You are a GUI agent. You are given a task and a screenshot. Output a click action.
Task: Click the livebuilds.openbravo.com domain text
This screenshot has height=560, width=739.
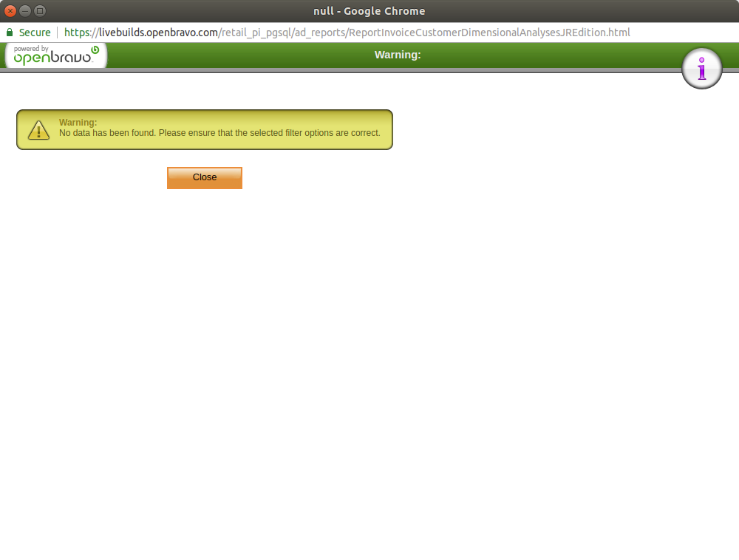[x=159, y=33]
